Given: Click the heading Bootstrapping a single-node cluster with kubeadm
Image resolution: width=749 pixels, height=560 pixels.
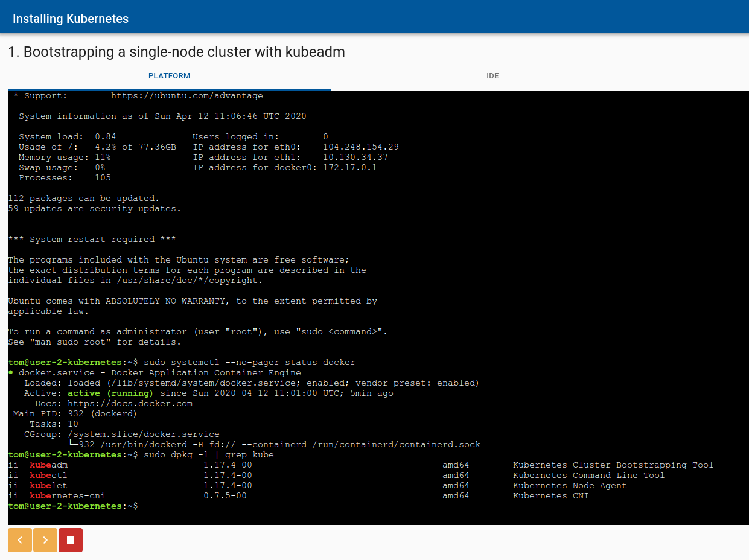Looking at the screenshot, I should pyautogui.click(x=176, y=52).
